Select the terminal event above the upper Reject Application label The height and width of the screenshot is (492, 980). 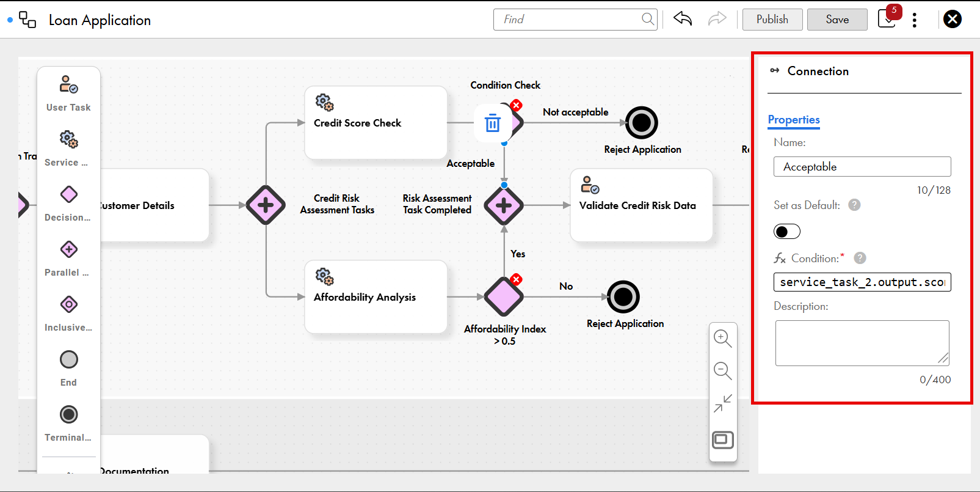tap(642, 123)
